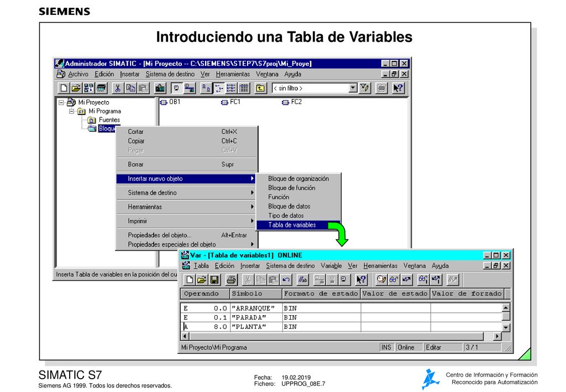Click the modify variable icon
The image size is (566, 392).
[x=406, y=279]
